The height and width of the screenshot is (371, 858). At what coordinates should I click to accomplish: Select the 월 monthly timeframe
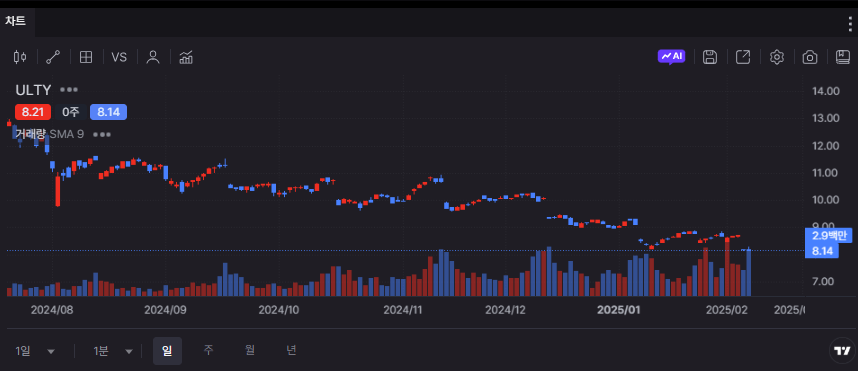point(250,351)
